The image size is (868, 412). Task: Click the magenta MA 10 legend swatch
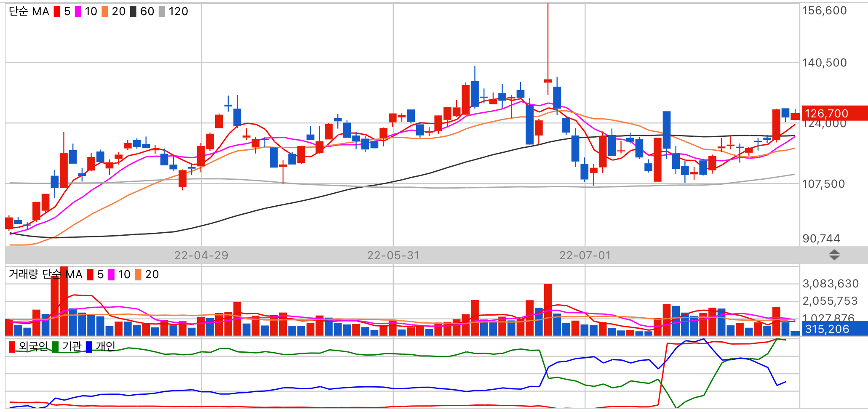coord(78,12)
